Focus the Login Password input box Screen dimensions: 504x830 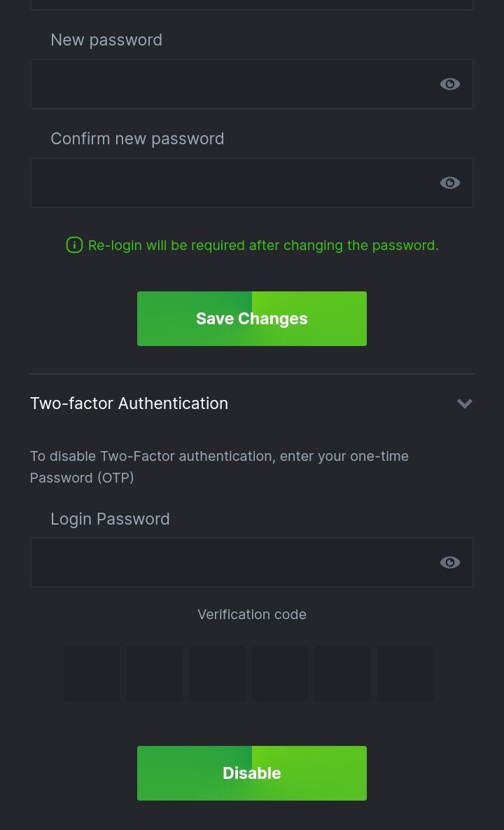tap(231, 562)
